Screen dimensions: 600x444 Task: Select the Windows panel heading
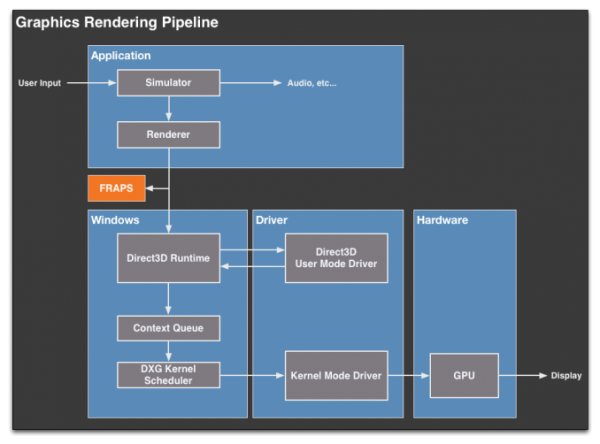click(115, 220)
